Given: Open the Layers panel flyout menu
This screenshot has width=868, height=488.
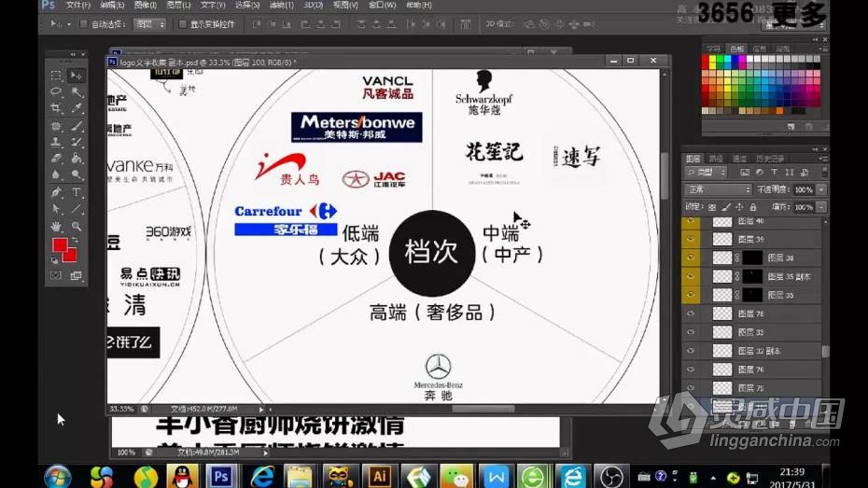Looking at the screenshot, I should coord(824,159).
